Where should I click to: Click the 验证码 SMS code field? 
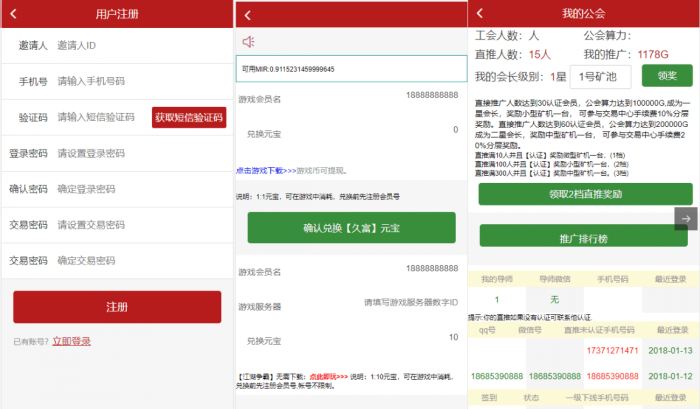click(100, 117)
